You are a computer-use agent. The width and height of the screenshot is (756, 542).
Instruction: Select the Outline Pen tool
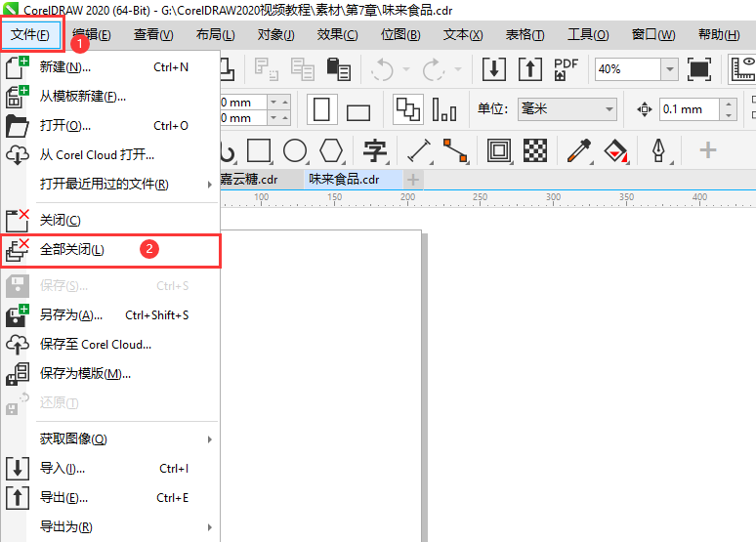click(659, 151)
